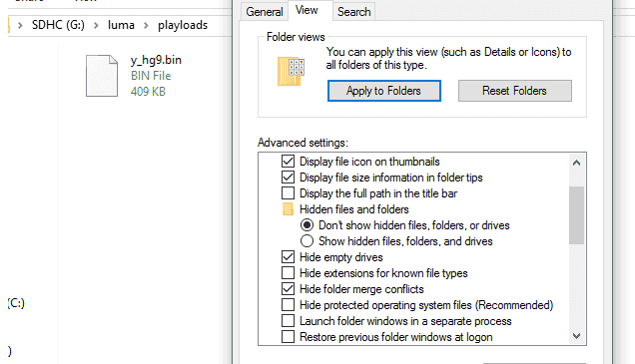The height and width of the screenshot is (364, 635).
Task: Click Apply to Folders button
Action: [x=384, y=91]
